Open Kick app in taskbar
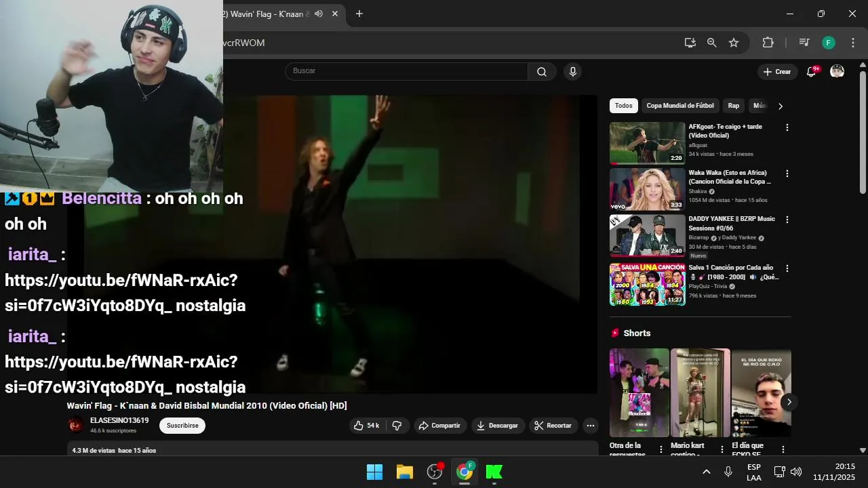 click(494, 472)
